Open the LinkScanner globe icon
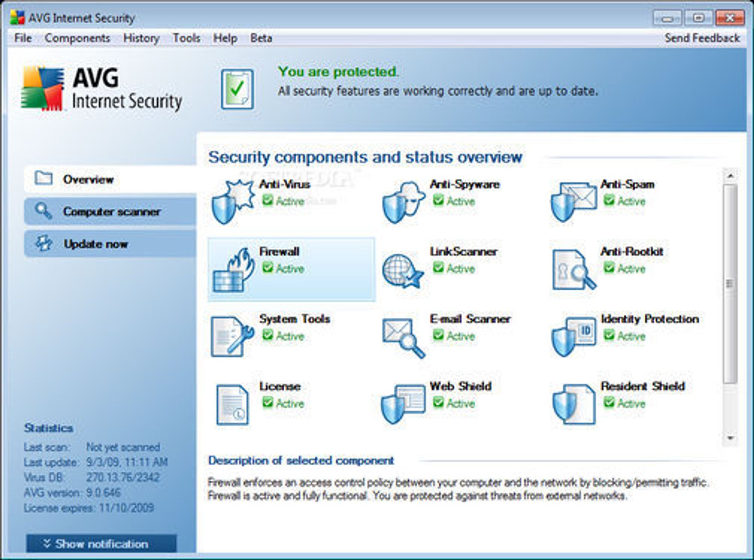The height and width of the screenshot is (560, 754). pos(403,271)
